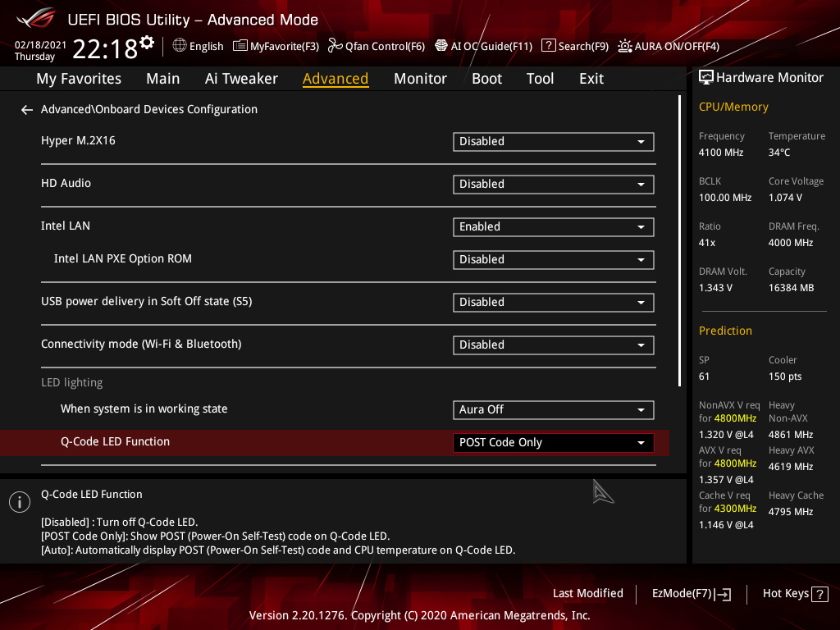Click the 150 pts cooler value
The width and height of the screenshot is (840, 630).
(x=785, y=377)
